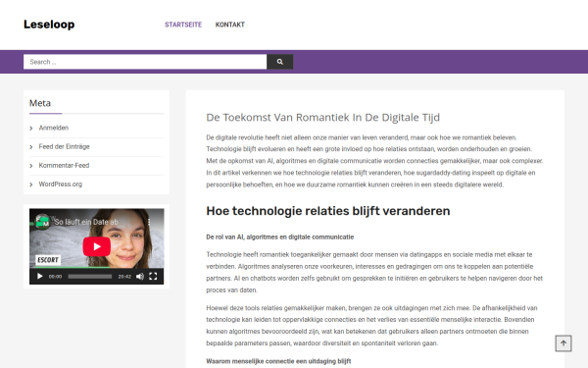Open the Kontakt menu item

pos(230,25)
